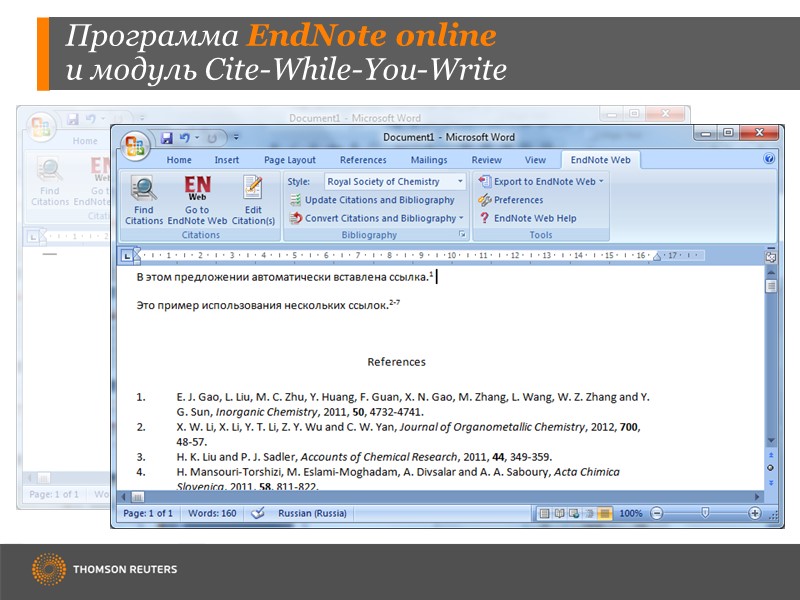This screenshot has width=800, height=600.
Task: Switch to the Mailings tab
Action: [x=429, y=160]
